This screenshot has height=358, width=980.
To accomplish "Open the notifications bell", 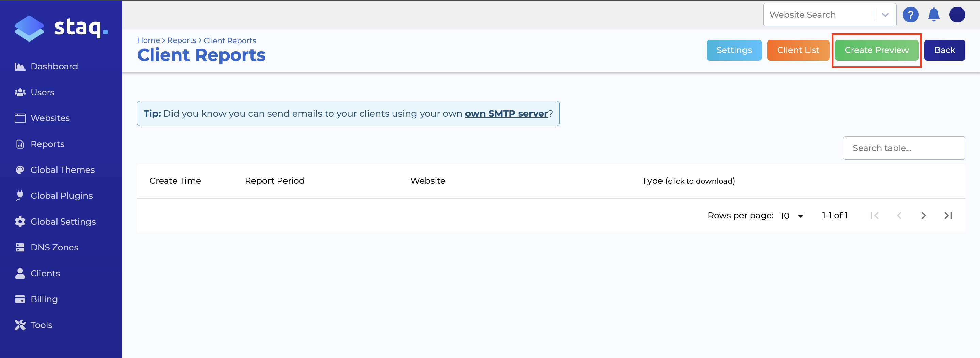I will (934, 14).
